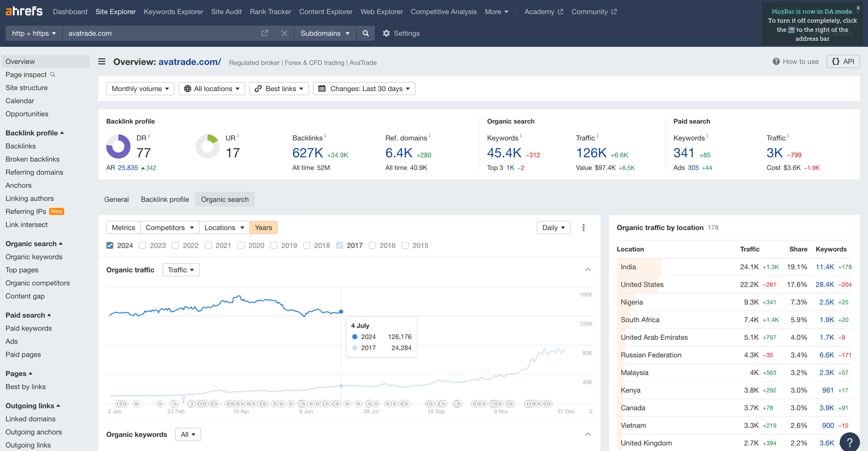Screen dimensions: 868x451
Task: Click the Academy external link
Action: 544,11
